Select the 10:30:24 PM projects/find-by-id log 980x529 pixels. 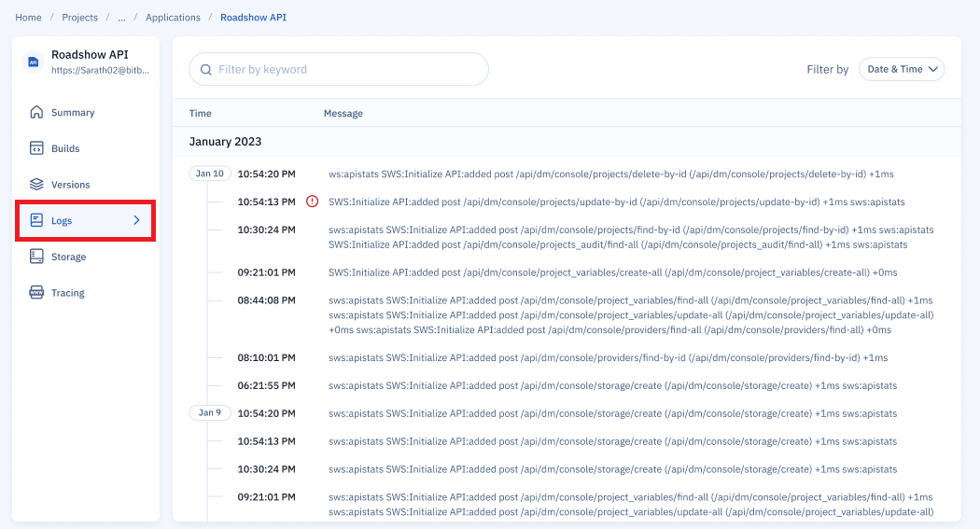(x=631, y=237)
